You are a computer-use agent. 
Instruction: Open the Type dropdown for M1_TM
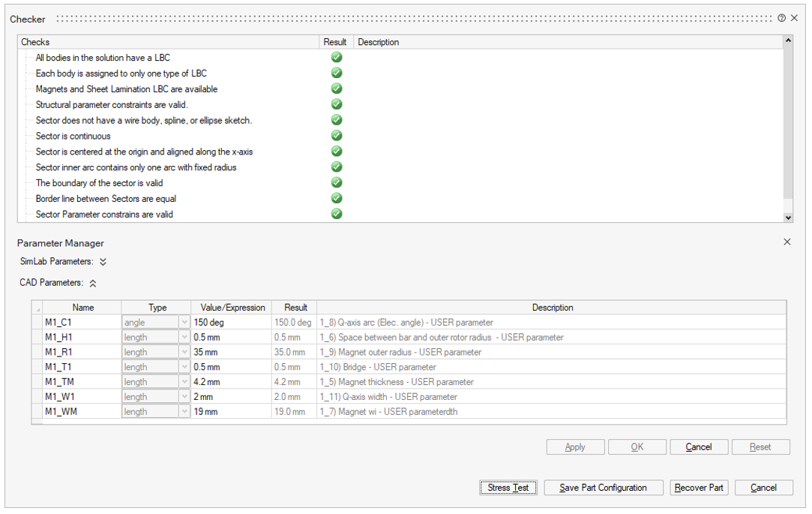pos(184,382)
